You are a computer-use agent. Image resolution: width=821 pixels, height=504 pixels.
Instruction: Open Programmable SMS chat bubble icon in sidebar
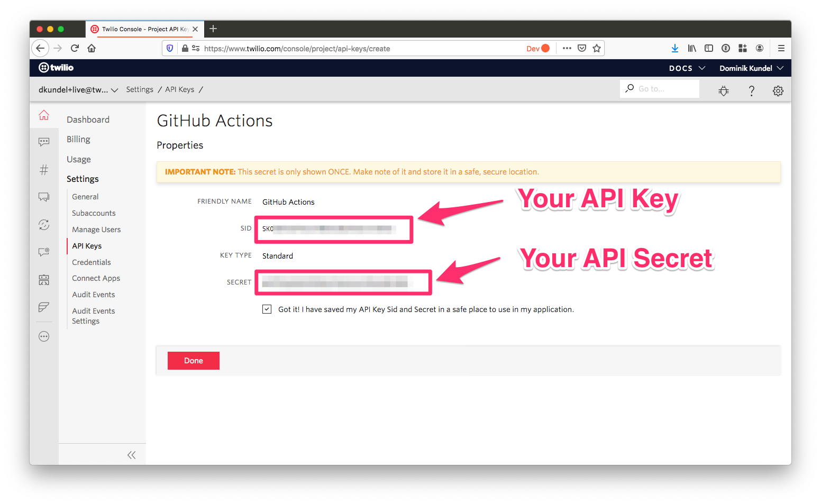[x=44, y=142]
